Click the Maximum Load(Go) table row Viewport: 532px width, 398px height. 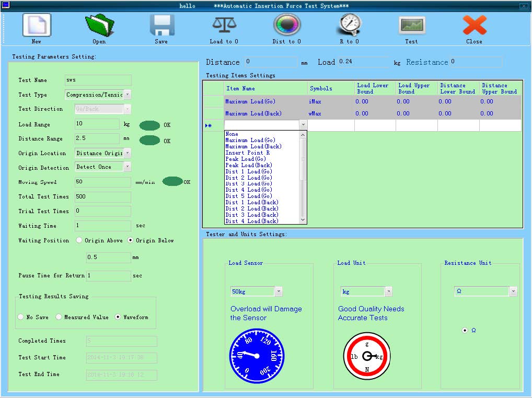coord(250,101)
